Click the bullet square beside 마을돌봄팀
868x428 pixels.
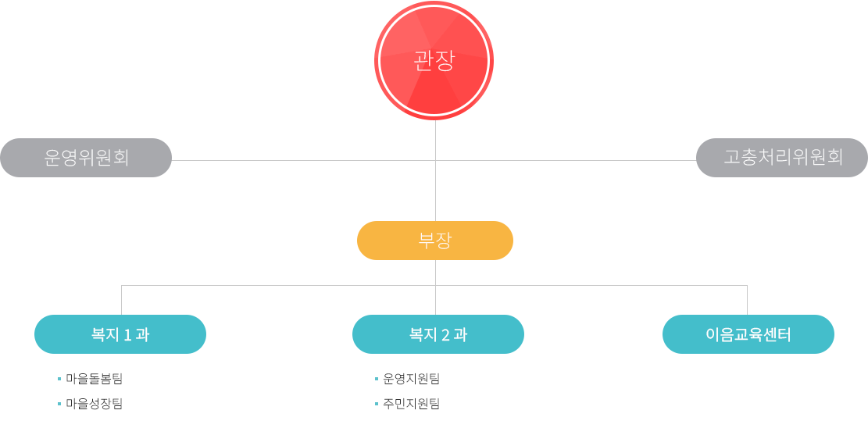click(59, 380)
